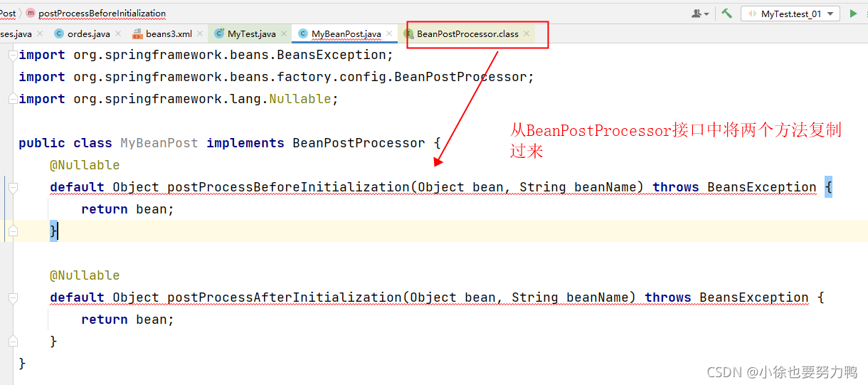
Task: Click BeansException in the first import line
Action: pos(331,55)
